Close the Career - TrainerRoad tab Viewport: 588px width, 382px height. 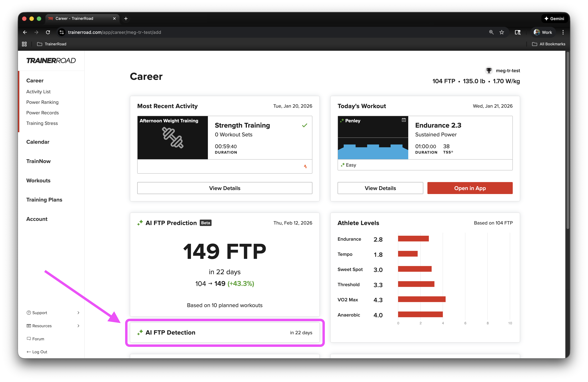(114, 19)
